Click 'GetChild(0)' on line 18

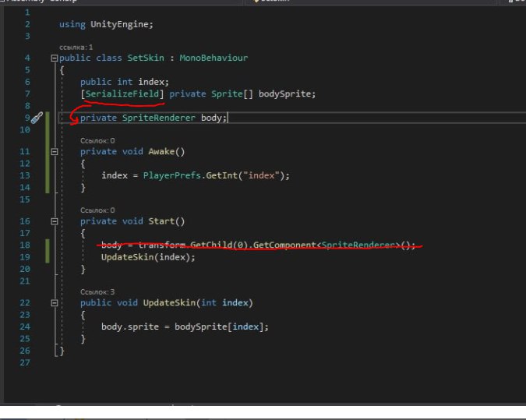(x=219, y=245)
